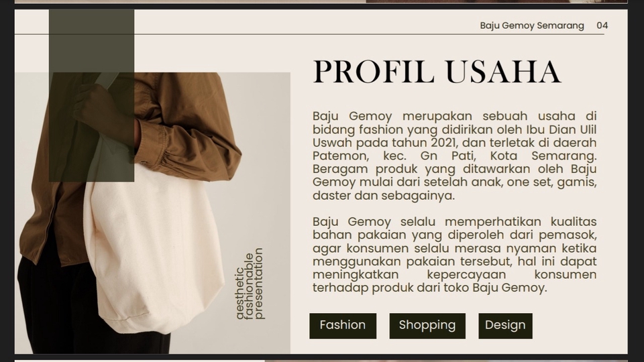This screenshot has height=362, width=644.
Task: Select the PROFIL USAHA heading
Action: click(x=437, y=72)
